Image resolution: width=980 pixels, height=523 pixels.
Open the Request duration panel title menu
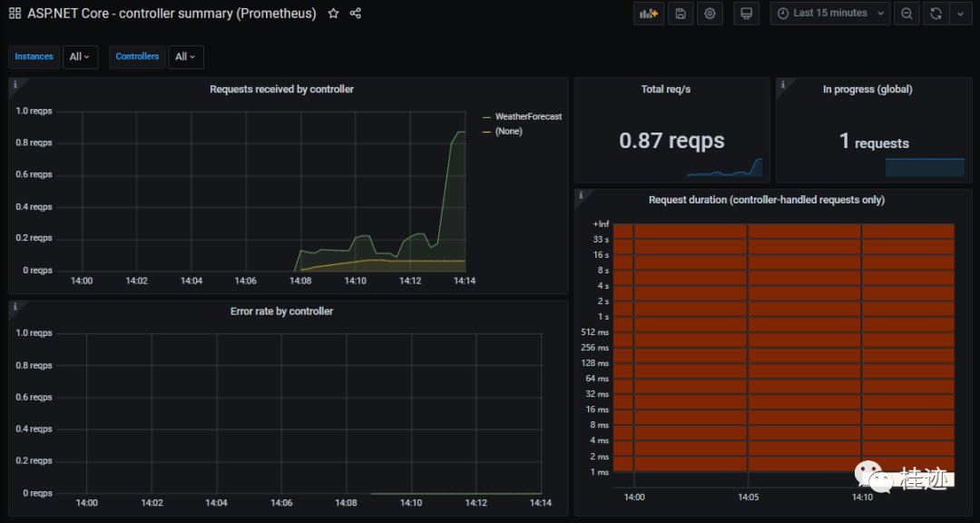(766, 200)
